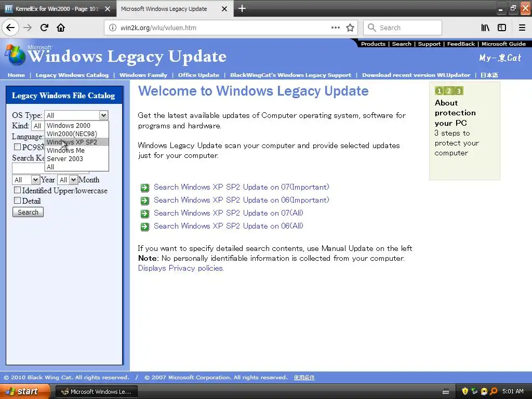This screenshot has height=399, width=532.
Task: Click the site information icon in address bar
Action: [113, 28]
